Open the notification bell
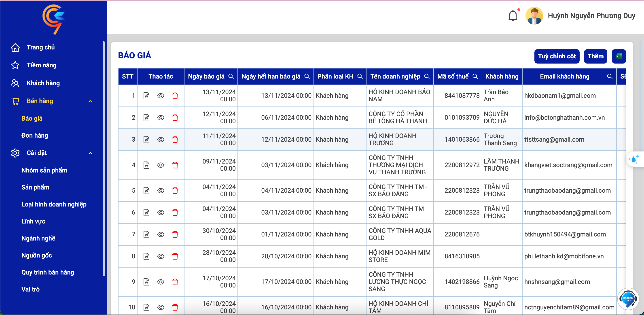Viewport: 644px width, 315px height. (x=513, y=15)
